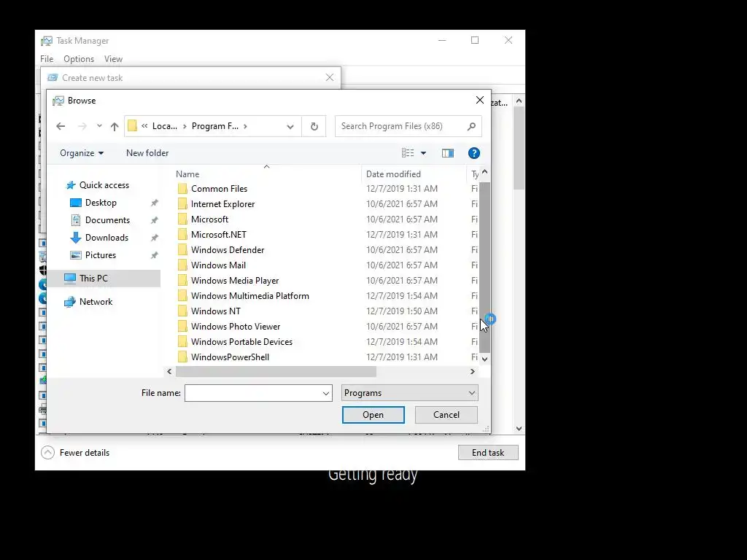The height and width of the screenshot is (560, 747).
Task: Open the view options dropdown arrow
Action: point(424,153)
